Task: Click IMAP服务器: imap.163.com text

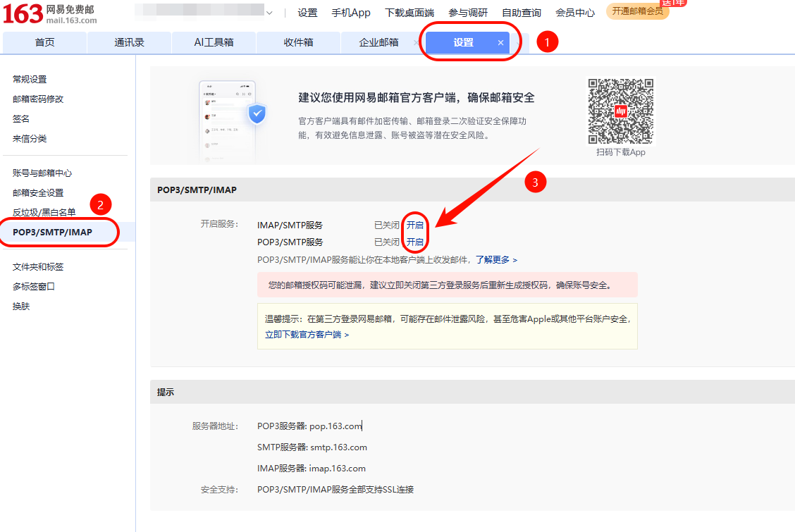Action: click(x=312, y=469)
